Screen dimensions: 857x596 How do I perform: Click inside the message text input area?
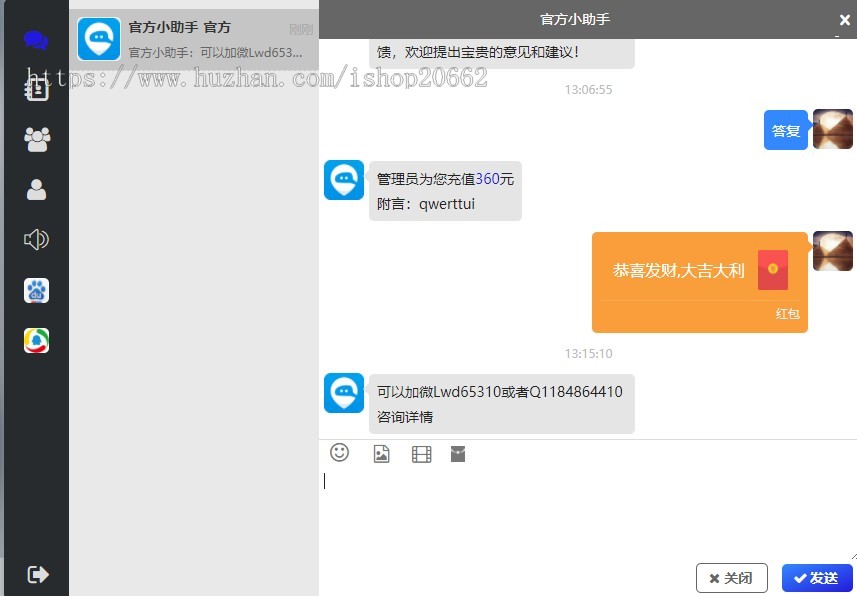[586, 510]
